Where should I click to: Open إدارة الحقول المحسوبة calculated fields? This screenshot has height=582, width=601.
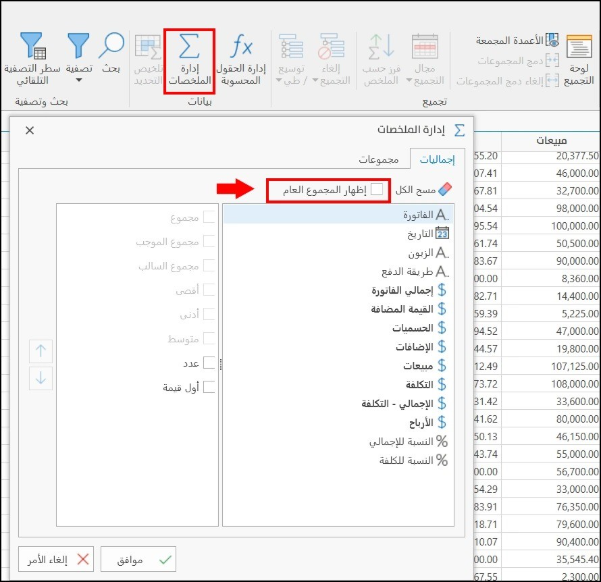[x=241, y=60]
